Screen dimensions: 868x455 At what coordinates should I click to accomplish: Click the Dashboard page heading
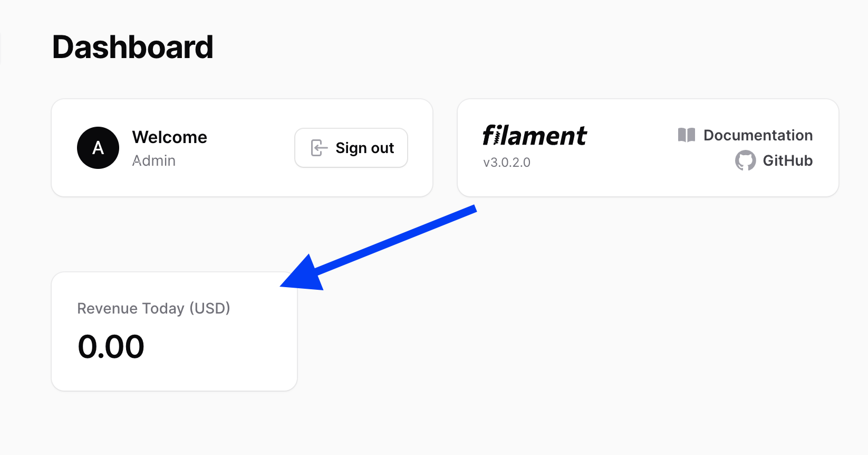pyautogui.click(x=133, y=47)
